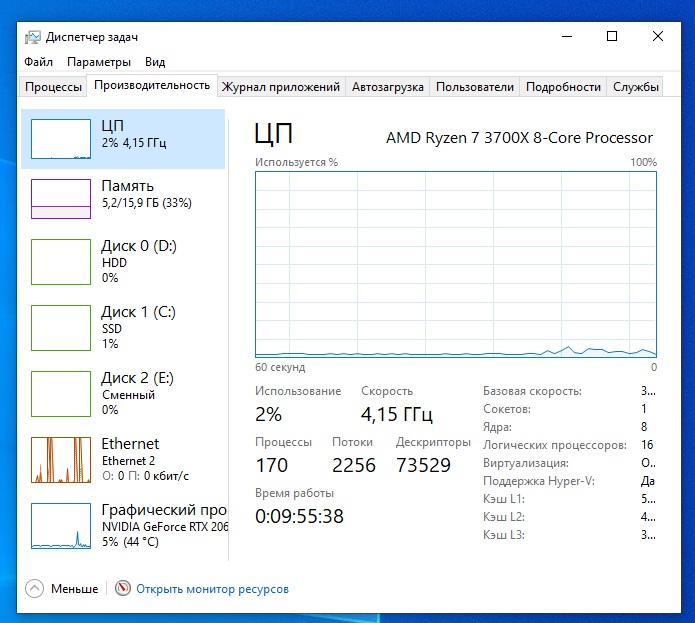
Task: Minimize the Диспетчер задач window
Action: (567, 36)
